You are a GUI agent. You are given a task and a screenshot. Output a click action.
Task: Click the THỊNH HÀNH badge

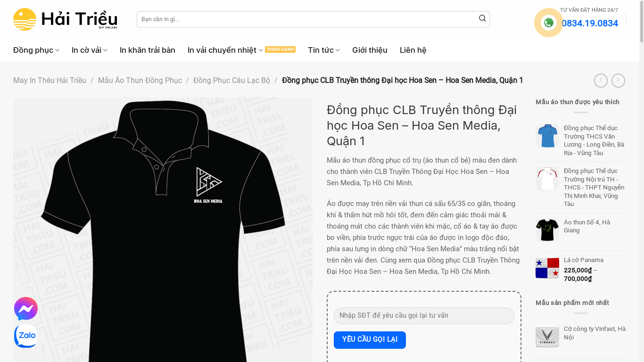280,49
